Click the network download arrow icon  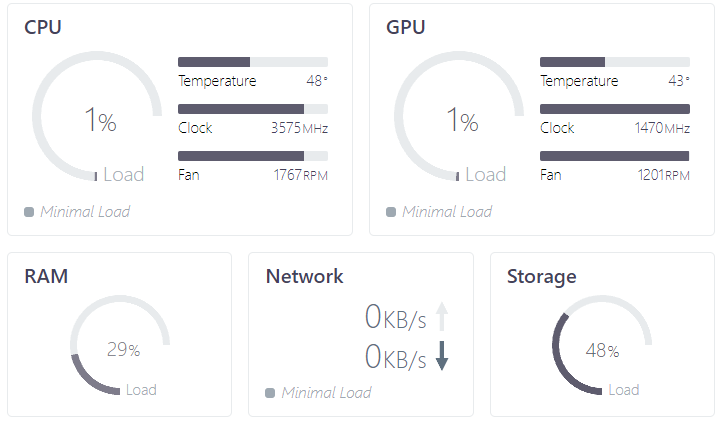coord(442,356)
